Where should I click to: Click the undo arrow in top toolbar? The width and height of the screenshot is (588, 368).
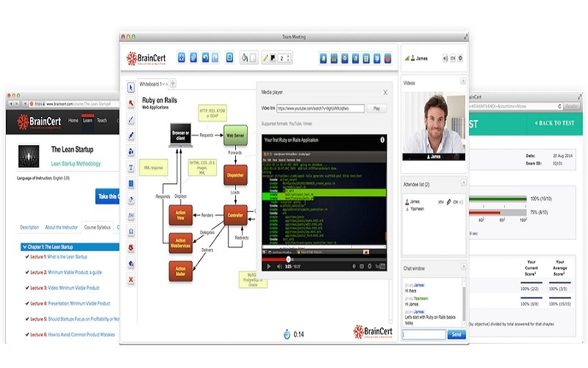tap(205, 57)
